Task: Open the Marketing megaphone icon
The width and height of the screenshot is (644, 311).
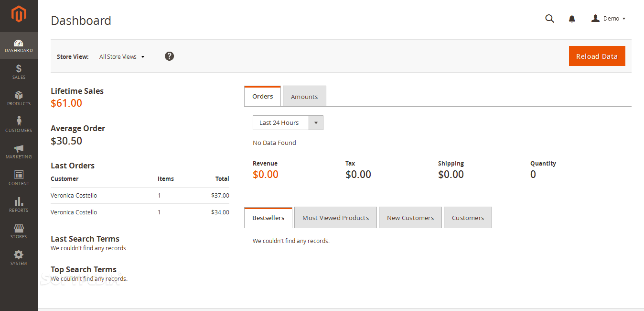Action: pos(19,148)
